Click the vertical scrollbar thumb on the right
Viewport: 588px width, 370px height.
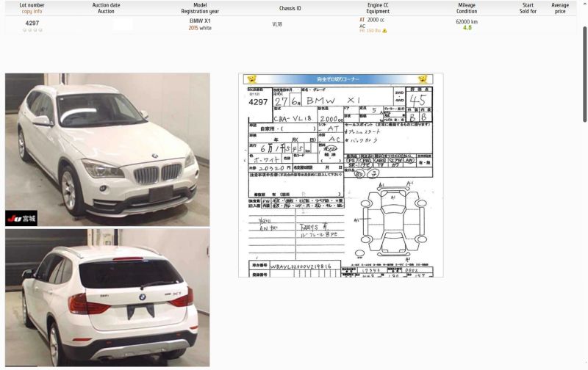tap(584, 74)
